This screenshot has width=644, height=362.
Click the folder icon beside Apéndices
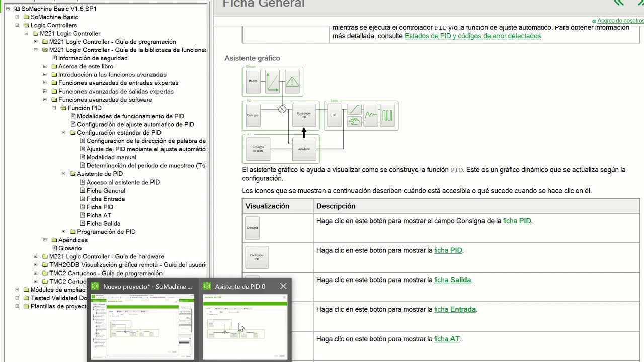pyautogui.click(x=54, y=240)
